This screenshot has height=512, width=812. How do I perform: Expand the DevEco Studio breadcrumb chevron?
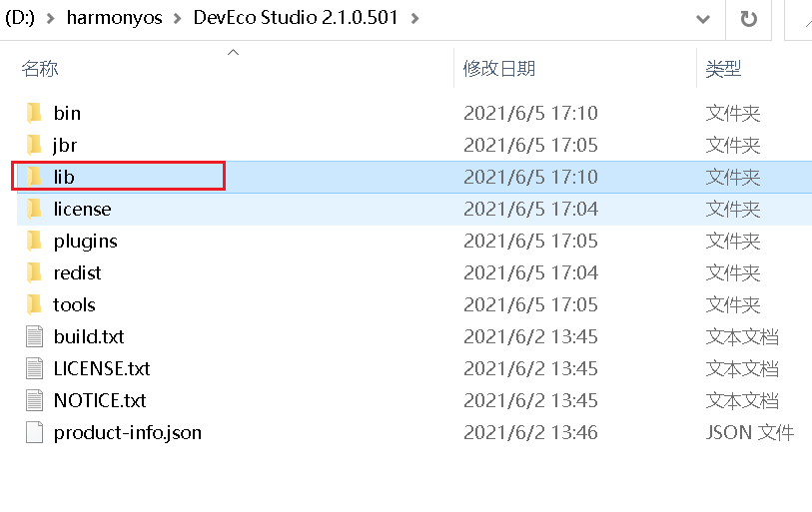pos(415,18)
